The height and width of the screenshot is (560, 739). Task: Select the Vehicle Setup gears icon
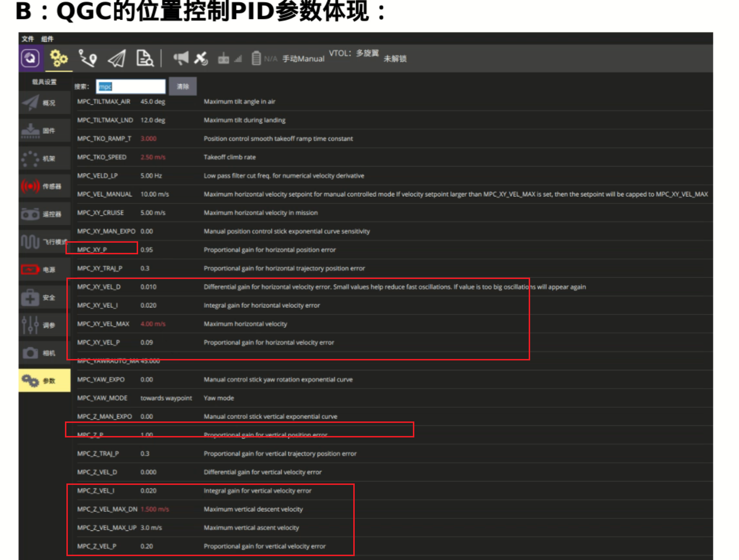click(59, 57)
